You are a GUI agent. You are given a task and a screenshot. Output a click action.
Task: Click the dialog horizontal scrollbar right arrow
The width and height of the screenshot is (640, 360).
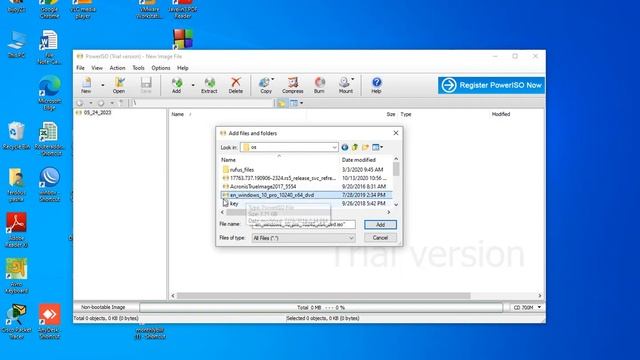[x=389, y=212]
